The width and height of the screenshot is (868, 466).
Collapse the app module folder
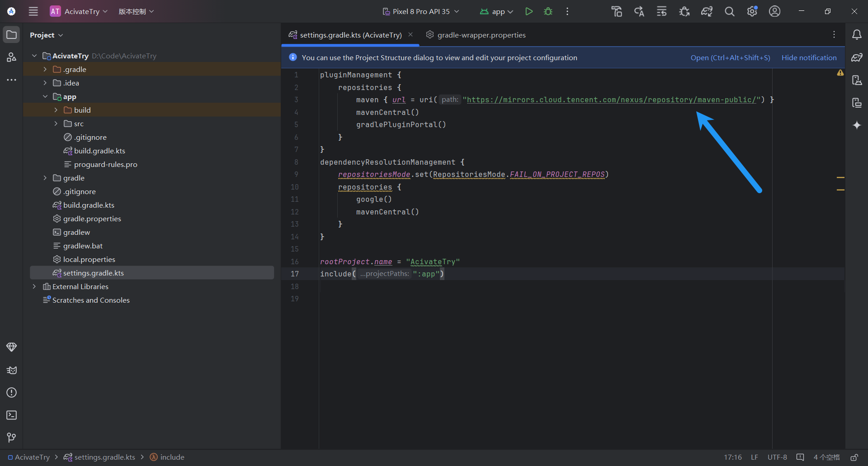coord(45,96)
